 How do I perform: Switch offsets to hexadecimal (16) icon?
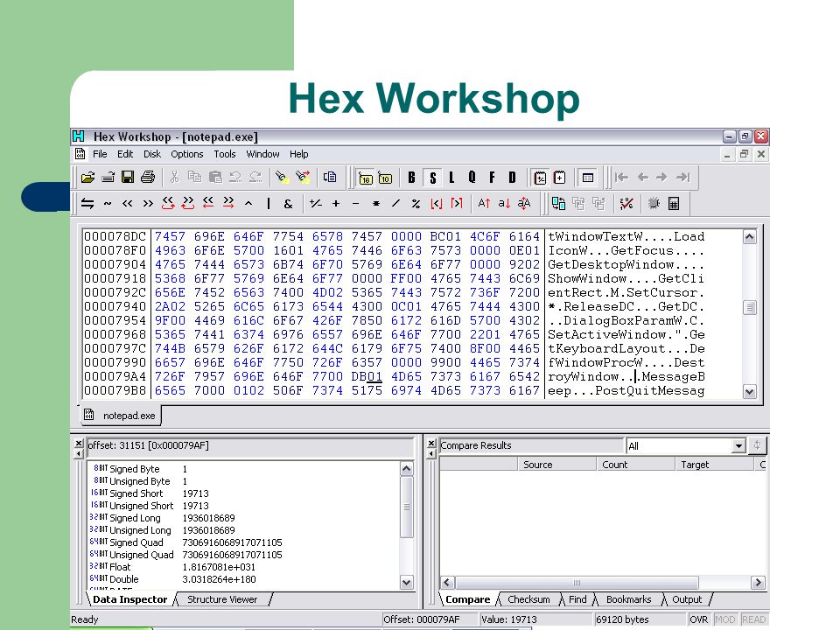[x=366, y=178]
